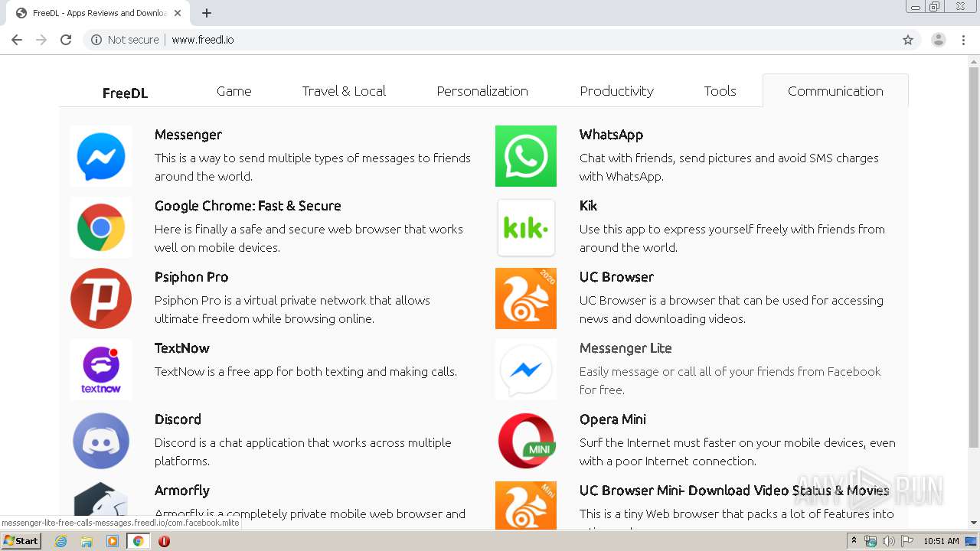Open the UC Browser app icon
The width and height of the screenshot is (980, 551).
pos(526,298)
